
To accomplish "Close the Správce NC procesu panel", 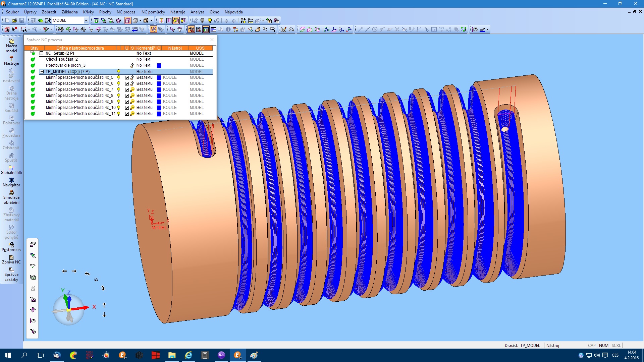I will click(212, 40).
